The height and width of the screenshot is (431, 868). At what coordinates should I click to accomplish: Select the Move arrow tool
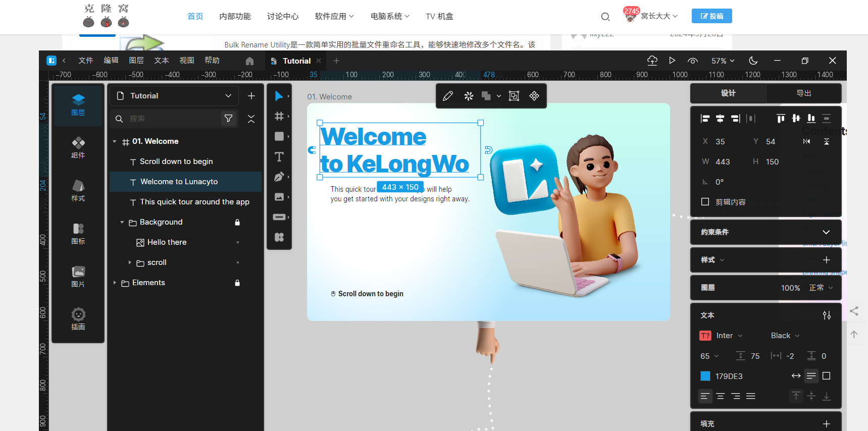[x=279, y=96]
